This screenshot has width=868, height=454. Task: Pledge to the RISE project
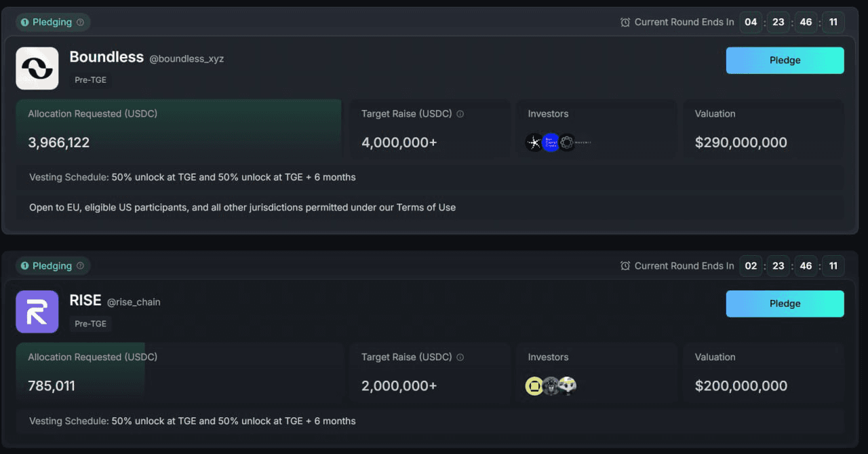785,304
